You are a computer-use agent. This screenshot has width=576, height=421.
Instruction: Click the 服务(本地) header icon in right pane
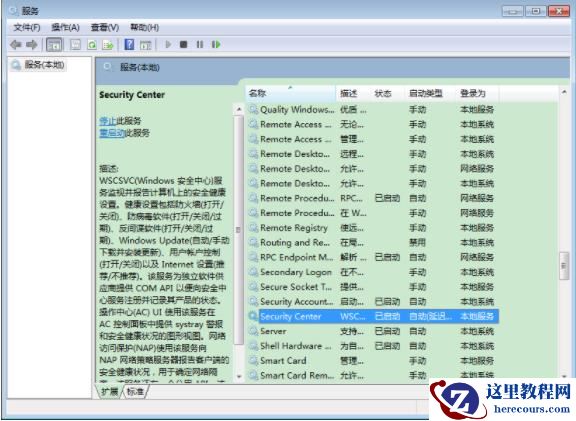point(107,67)
